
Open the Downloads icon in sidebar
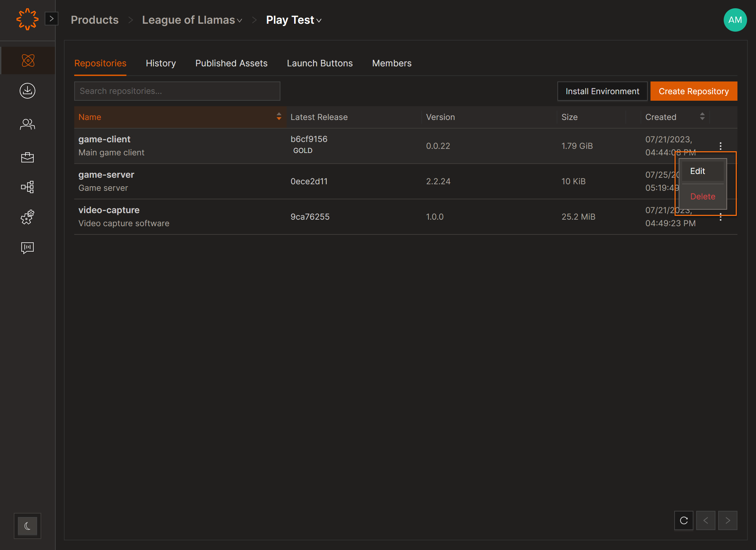click(27, 91)
